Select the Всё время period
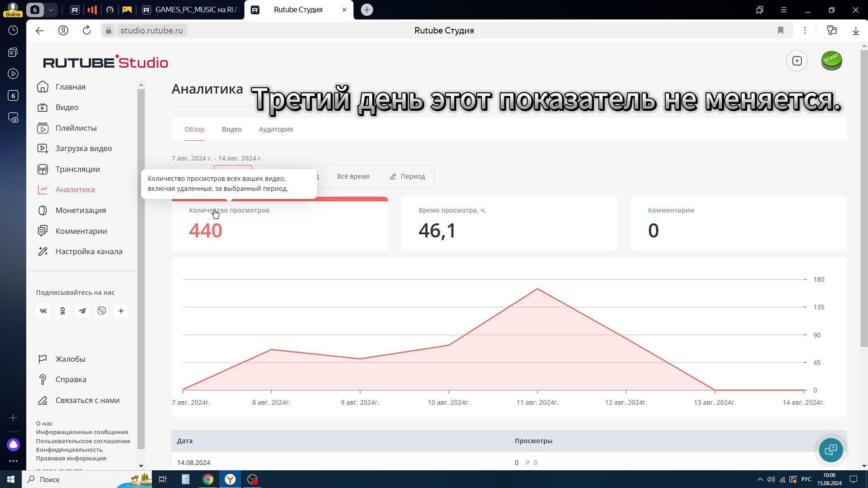The image size is (868, 488). tap(353, 176)
